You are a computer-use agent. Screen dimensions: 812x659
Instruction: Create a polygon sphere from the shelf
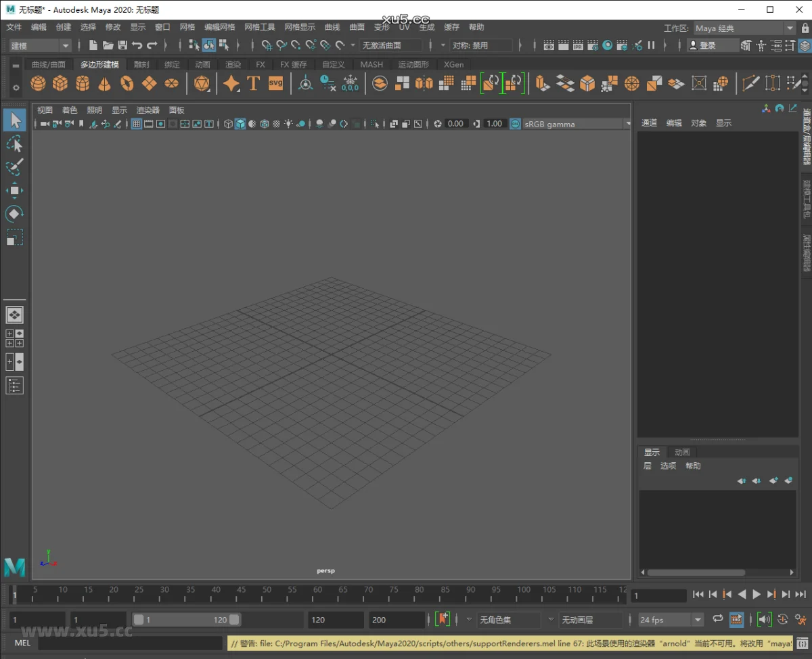(39, 83)
